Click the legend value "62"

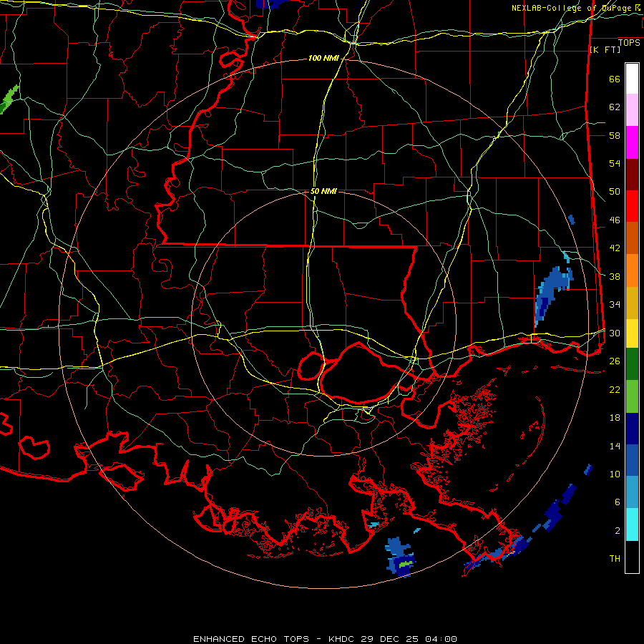pyautogui.click(x=615, y=107)
